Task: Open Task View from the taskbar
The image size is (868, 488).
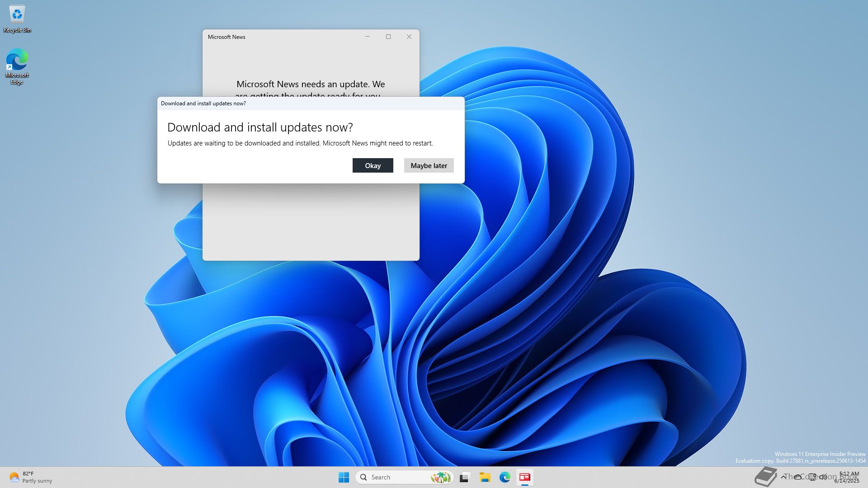Action: [465, 477]
